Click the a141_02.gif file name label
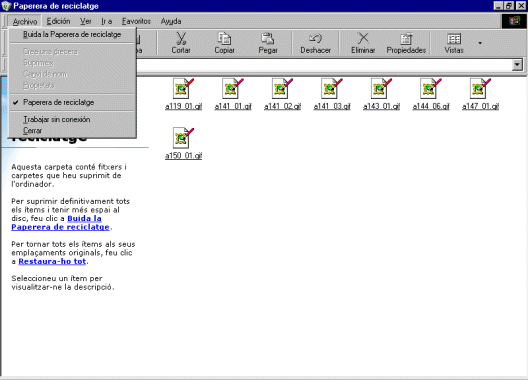528x380 pixels. [x=283, y=106]
